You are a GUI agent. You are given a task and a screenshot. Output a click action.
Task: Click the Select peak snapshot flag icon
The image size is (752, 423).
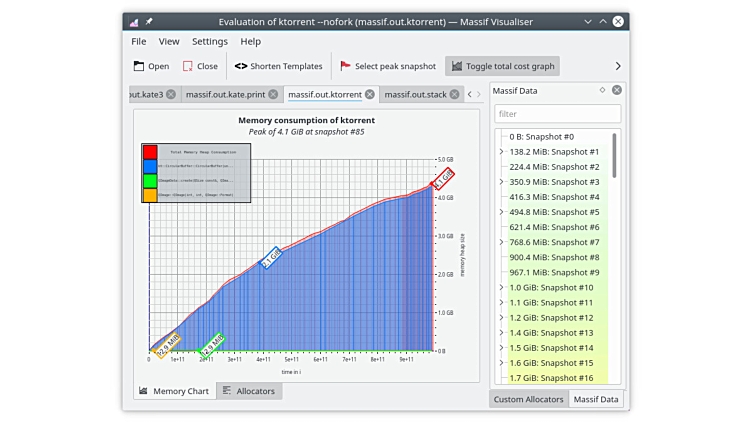point(345,66)
